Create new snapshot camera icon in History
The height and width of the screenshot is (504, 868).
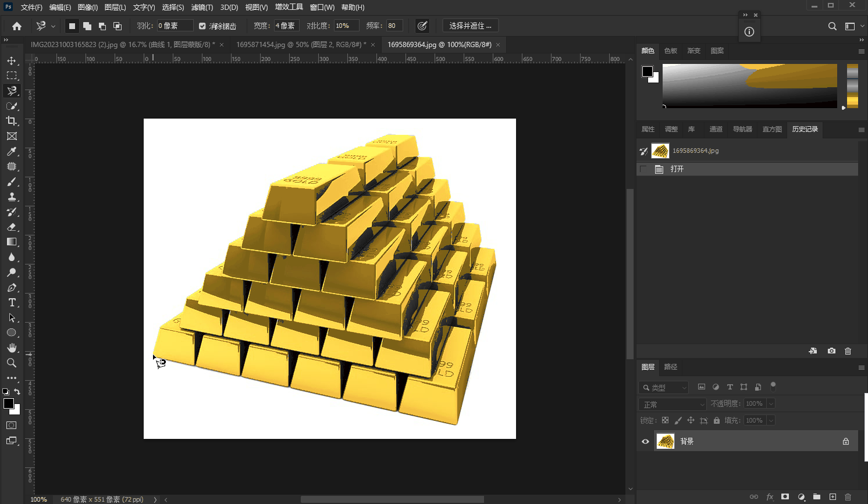(831, 351)
